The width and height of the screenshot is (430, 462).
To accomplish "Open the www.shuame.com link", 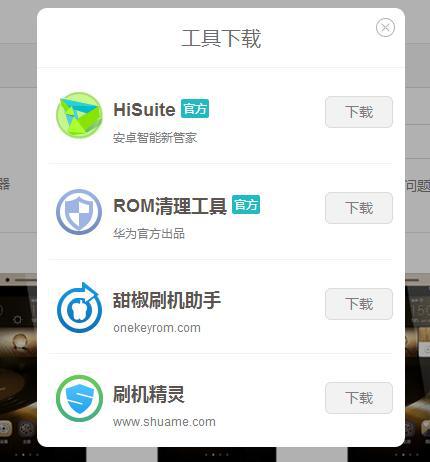I will [164, 422].
